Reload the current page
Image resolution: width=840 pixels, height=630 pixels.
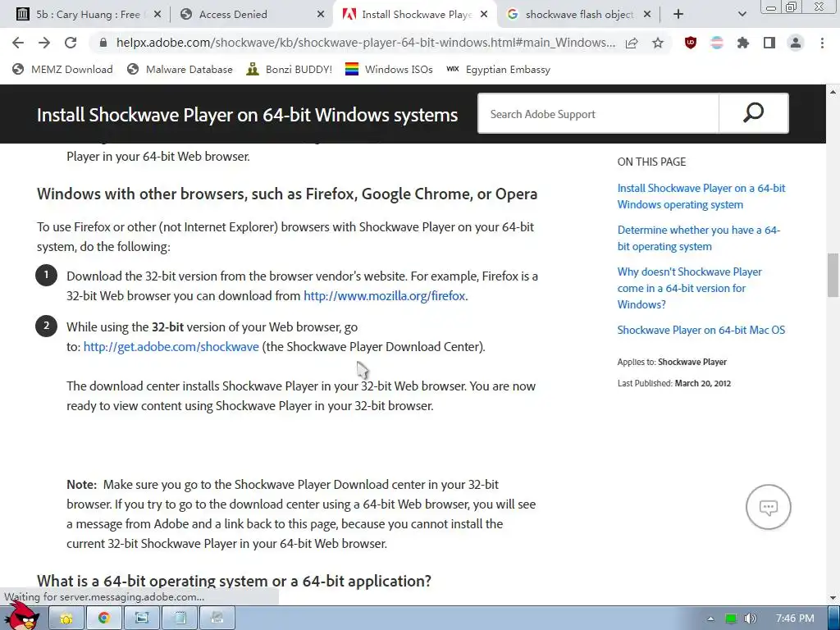click(71, 43)
